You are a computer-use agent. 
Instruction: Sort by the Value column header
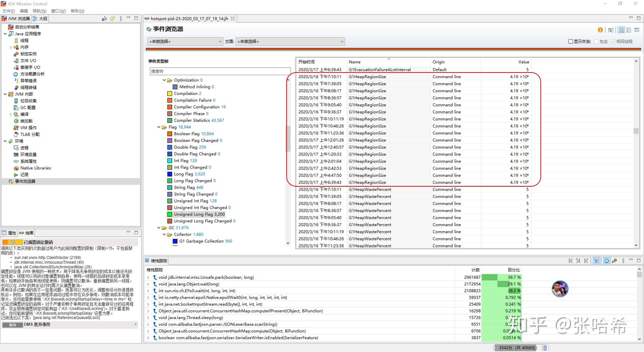click(506, 62)
